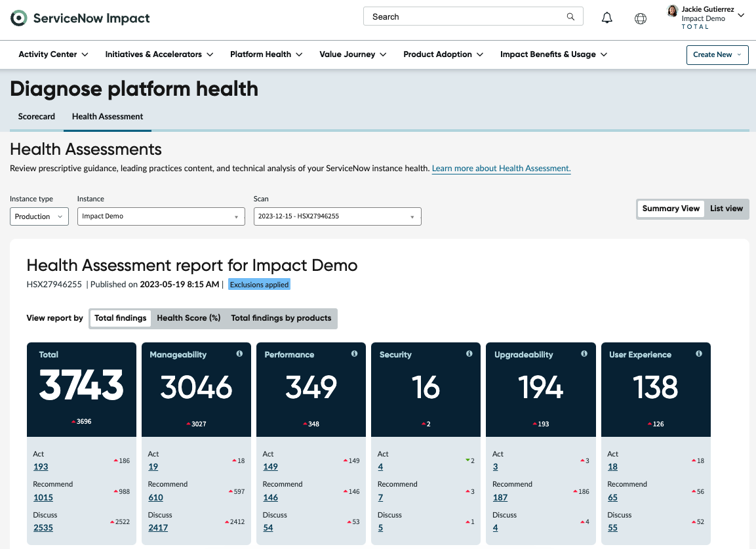Click the Security 16 count
Viewport: 756px width, 549px height.
pos(426,387)
